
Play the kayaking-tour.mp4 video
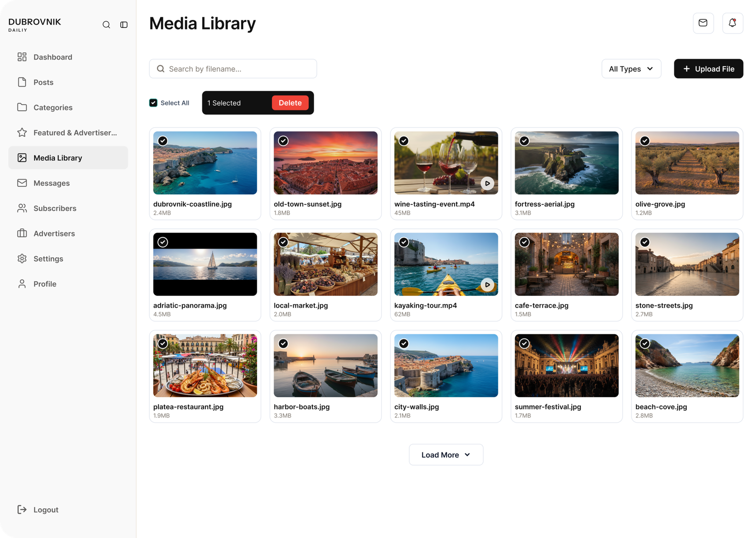[487, 285]
